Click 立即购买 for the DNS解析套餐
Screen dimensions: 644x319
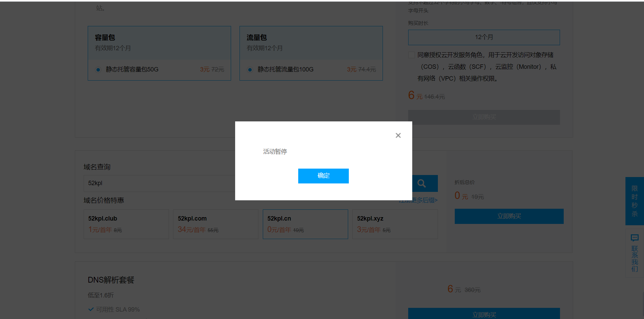(484, 314)
